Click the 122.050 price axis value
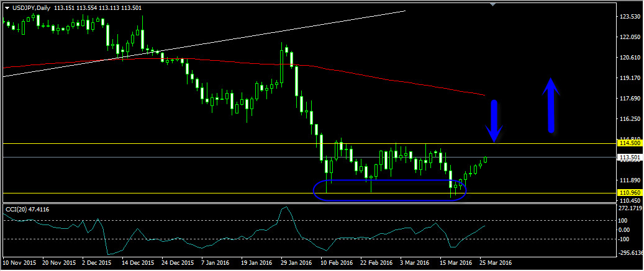This screenshot has width=644, height=271. pyautogui.click(x=630, y=37)
